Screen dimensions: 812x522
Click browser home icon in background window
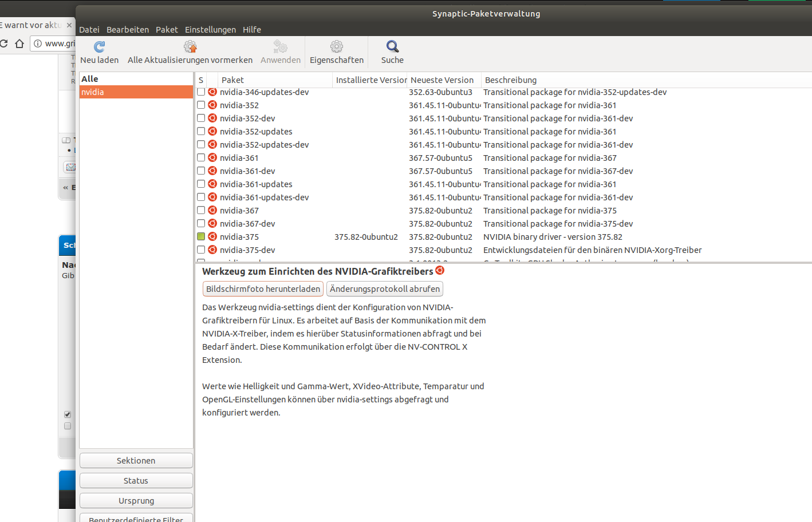(19, 43)
